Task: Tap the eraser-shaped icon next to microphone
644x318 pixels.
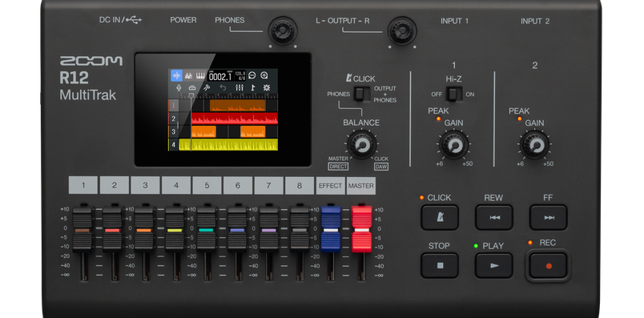Action: point(192,87)
